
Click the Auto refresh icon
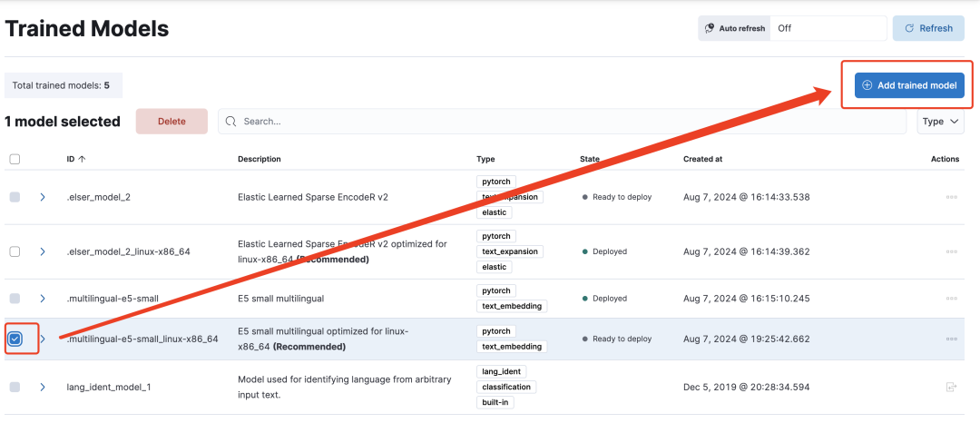tap(710, 28)
